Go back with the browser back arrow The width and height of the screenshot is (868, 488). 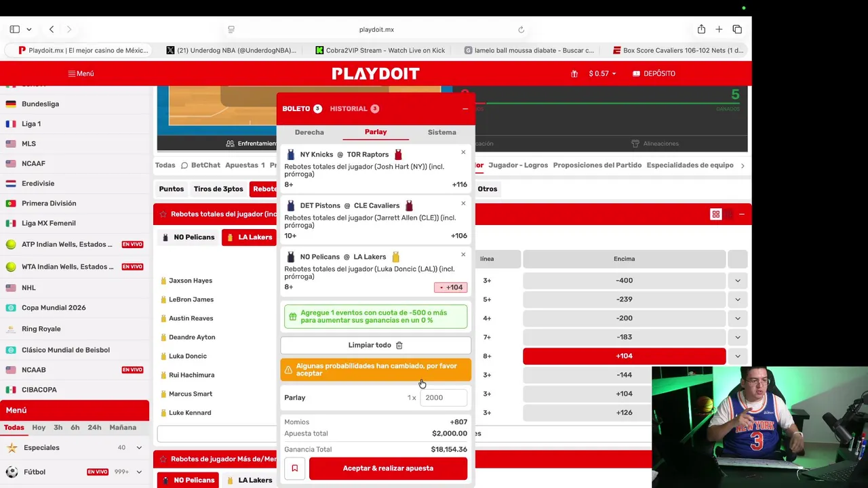point(52,29)
